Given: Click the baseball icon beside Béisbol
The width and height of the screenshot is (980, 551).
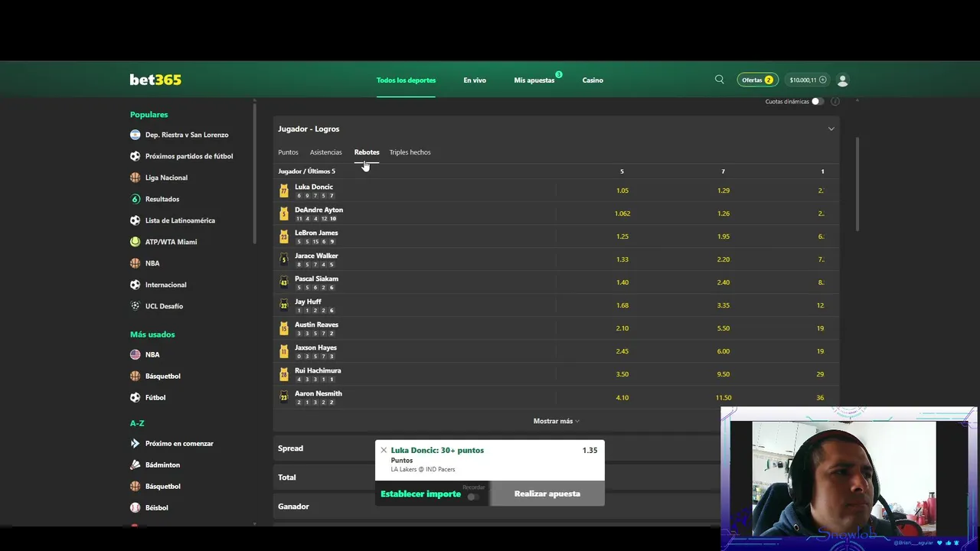Looking at the screenshot, I should 136,507.
